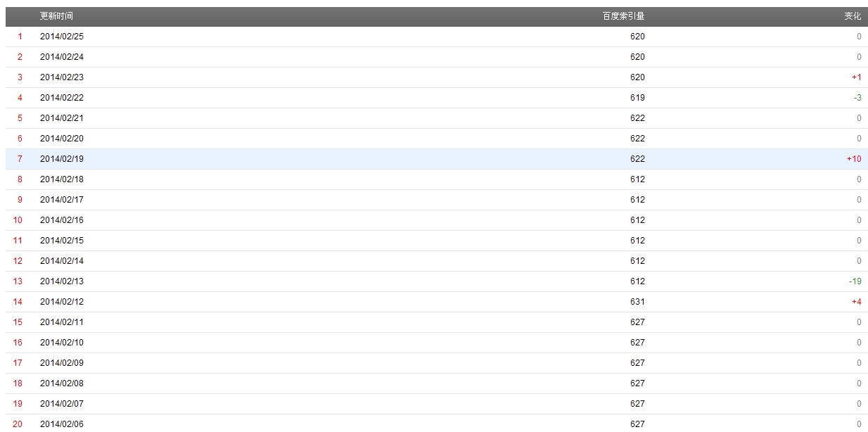This screenshot has height=432, width=868.
Task: Select the date 2014/02/10
Action: click(x=62, y=343)
